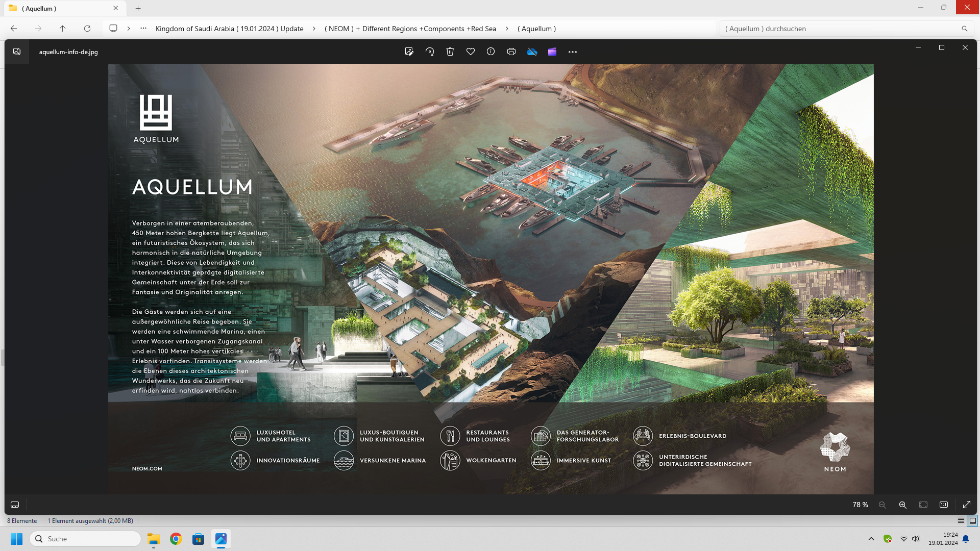Open the Photos three-dots more menu
The image size is (980, 551).
(573, 52)
